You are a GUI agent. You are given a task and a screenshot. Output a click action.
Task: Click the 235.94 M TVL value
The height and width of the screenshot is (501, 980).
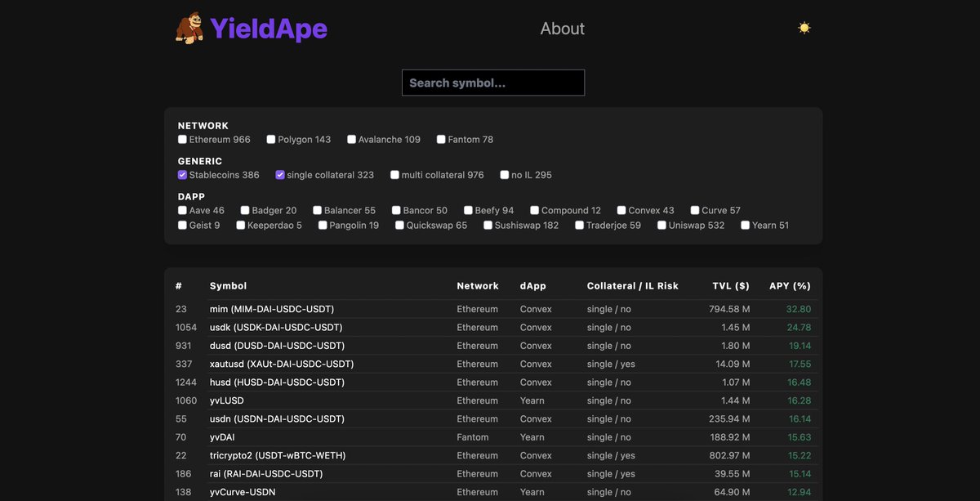(729, 419)
